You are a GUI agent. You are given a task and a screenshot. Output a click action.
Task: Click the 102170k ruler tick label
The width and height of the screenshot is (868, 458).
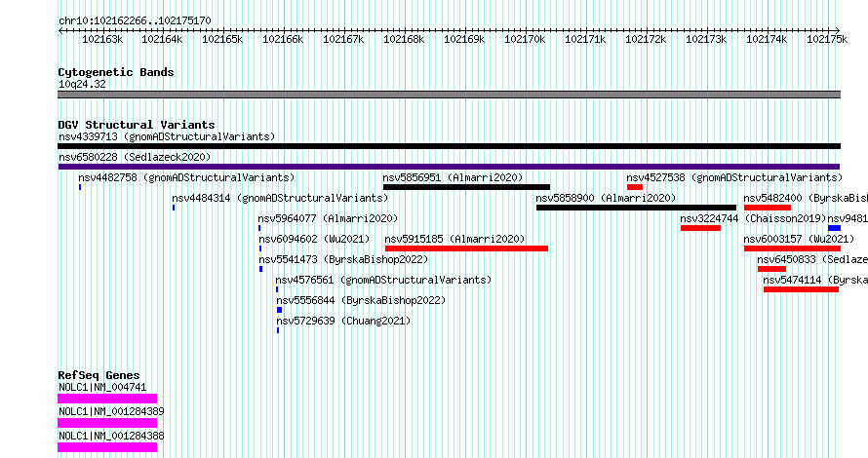[x=525, y=39]
